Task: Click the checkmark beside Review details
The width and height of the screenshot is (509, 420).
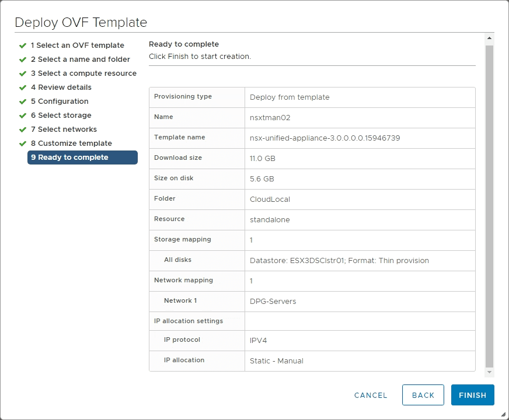Action: (22, 87)
